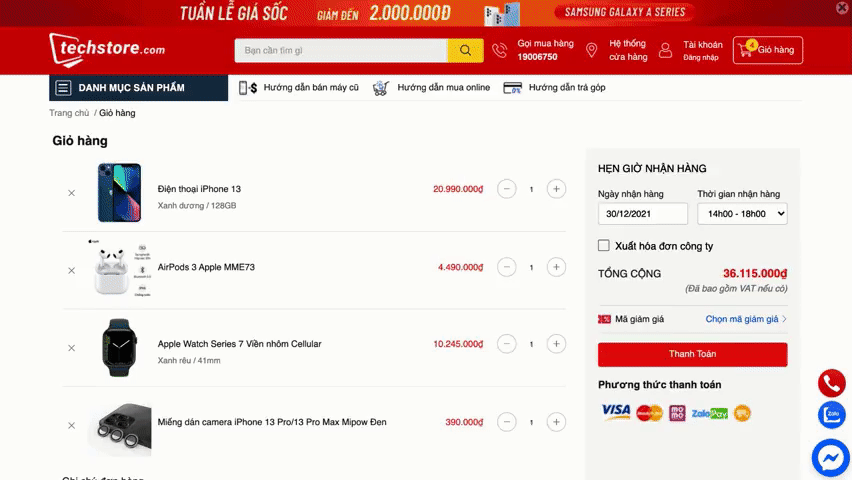Open Apple Watch Series 7 thumbnail

pos(120,347)
